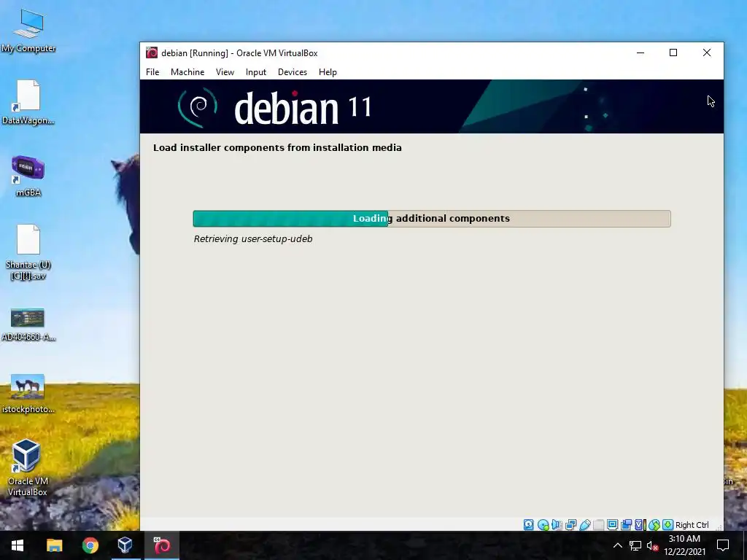Open Google Chrome from the taskbar
The height and width of the screenshot is (560, 747).
pos(90,545)
